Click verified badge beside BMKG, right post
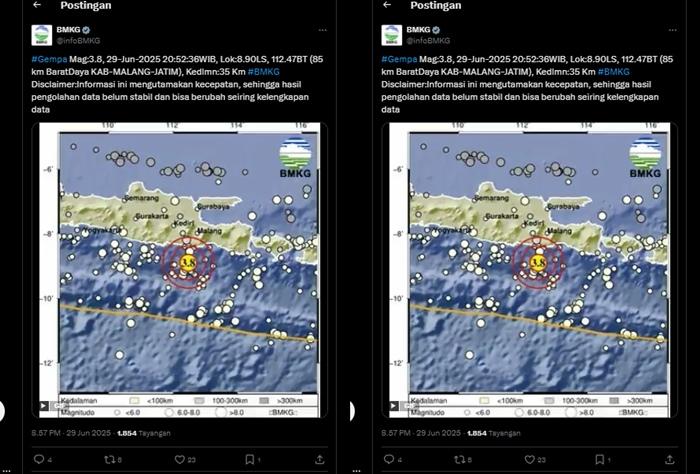This screenshot has width=700, height=474. pos(436,30)
